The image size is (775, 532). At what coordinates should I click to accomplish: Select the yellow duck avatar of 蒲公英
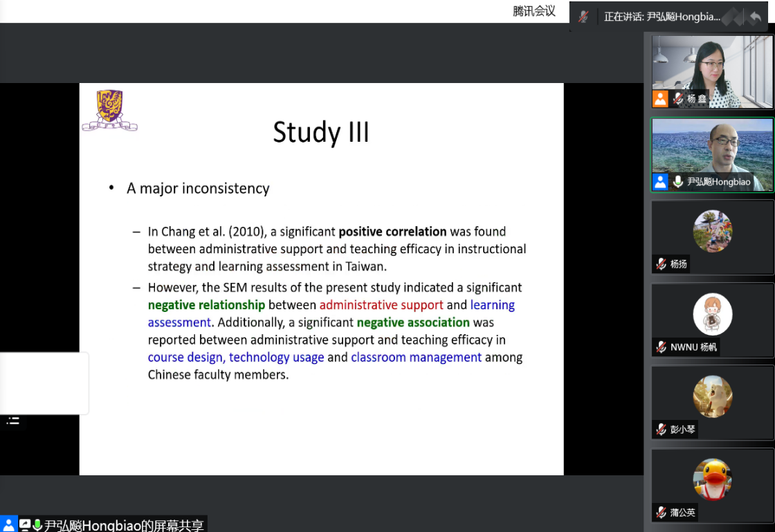(712, 479)
